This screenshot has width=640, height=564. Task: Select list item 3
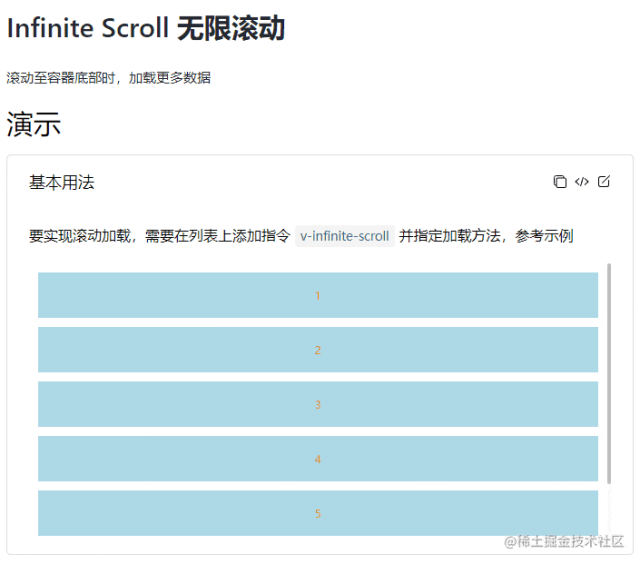pos(318,404)
